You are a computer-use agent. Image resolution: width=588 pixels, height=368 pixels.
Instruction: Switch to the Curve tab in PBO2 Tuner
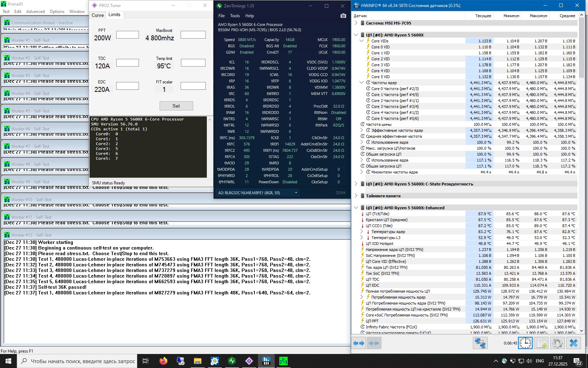(98, 15)
